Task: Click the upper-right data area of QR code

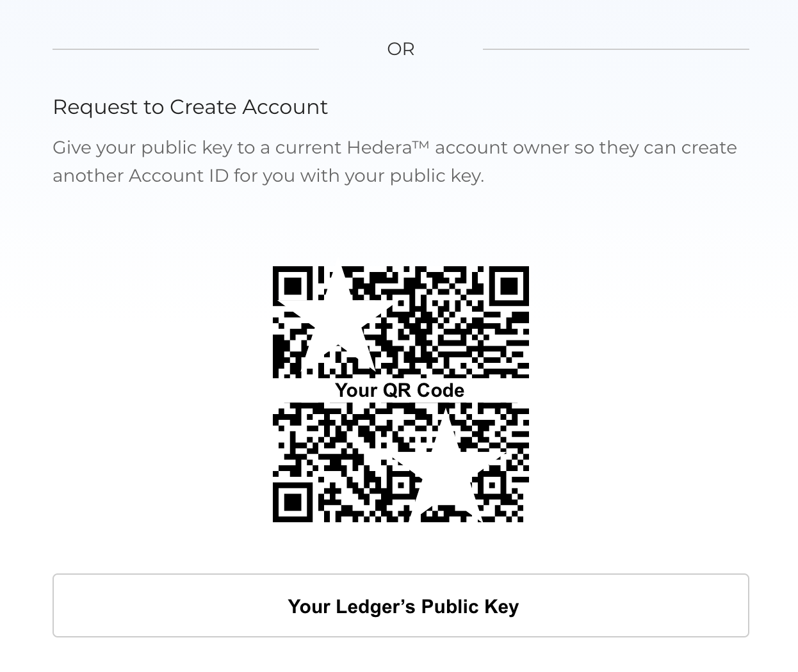Action: (461, 333)
